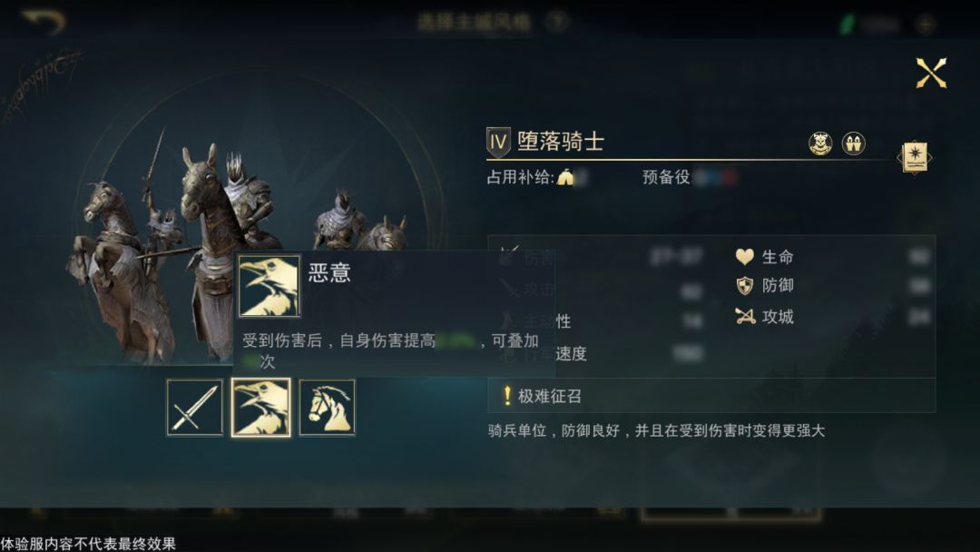This screenshot has width=980, height=552.
Task: Click the supply tent icon beside 占用补给
Action: tap(565, 178)
